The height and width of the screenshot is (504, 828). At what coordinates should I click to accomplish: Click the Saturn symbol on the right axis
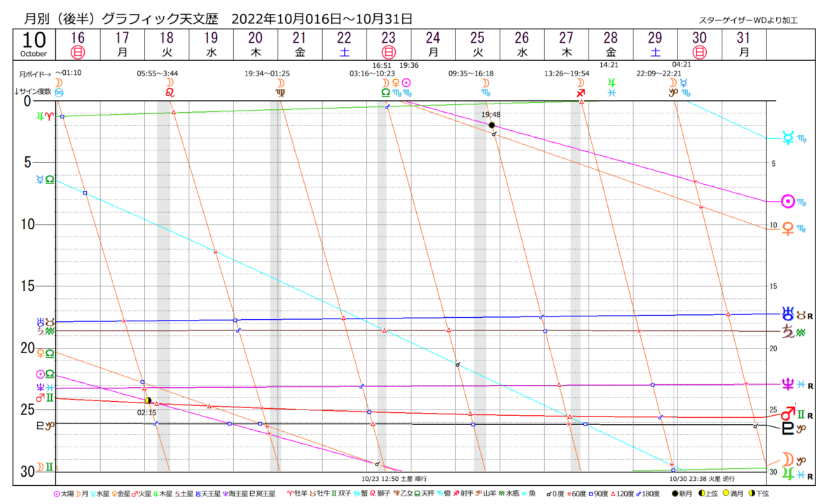tap(788, 331)
